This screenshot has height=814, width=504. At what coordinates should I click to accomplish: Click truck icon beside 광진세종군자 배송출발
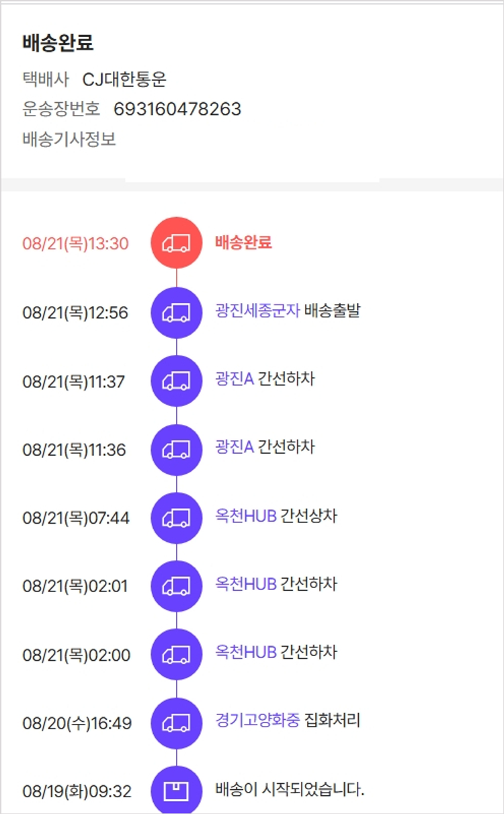[176, 313]
